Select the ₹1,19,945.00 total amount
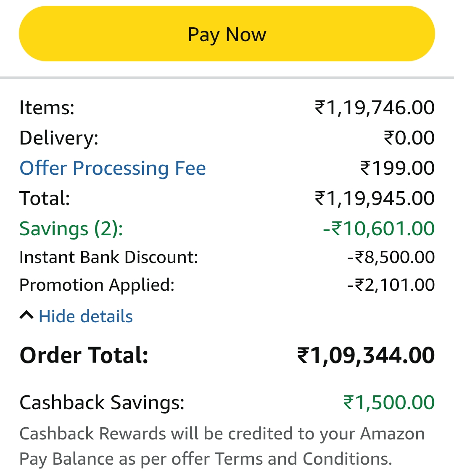The height and width of the screenshot is (476, 454). pos(375,198)
